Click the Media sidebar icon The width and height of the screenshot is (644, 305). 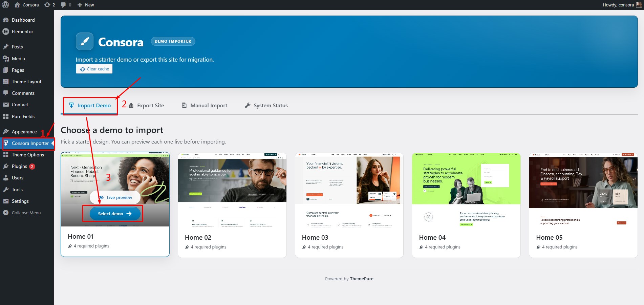point(6,59)
